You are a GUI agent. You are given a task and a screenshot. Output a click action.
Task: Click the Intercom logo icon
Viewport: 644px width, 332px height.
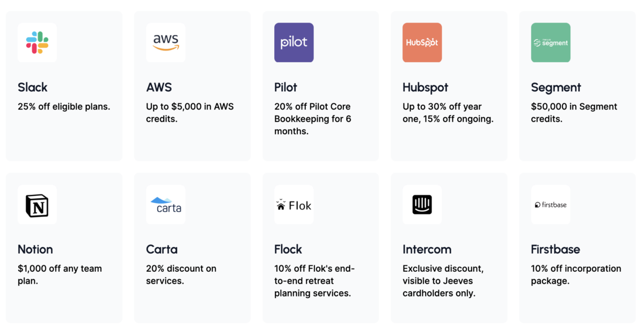click(x=422, y=205)
